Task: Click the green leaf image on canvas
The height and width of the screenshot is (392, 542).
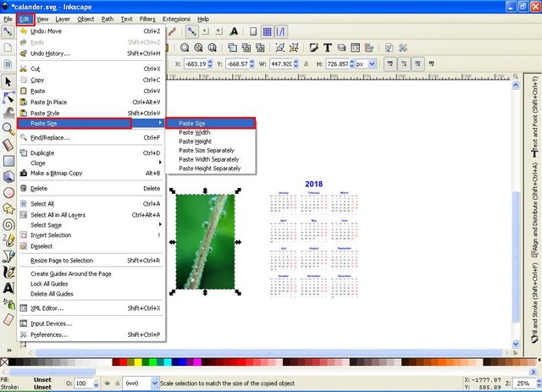Action: pyautogui.click(x=205, y=241)
